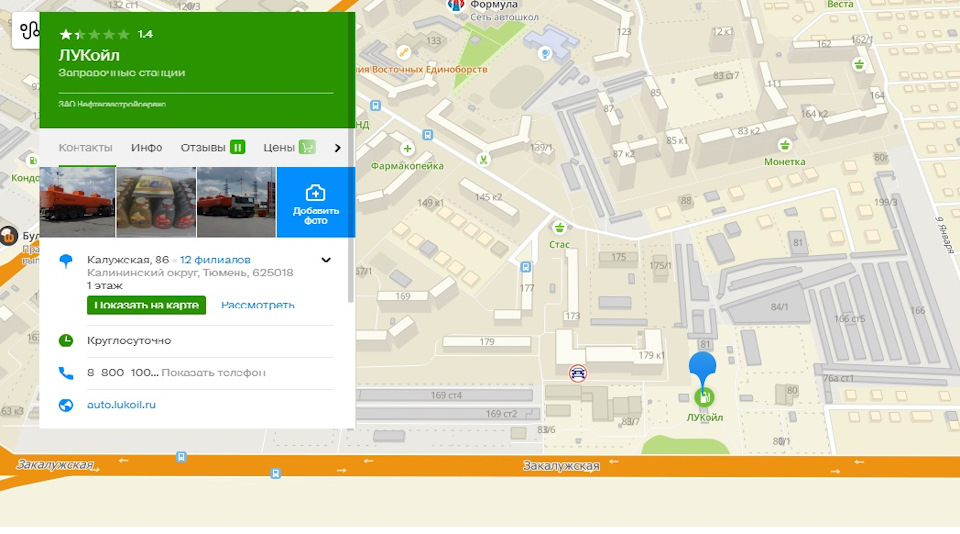960x534 pixels.
Task: Select the green ЛУКойл fuel station marker
Action: pos(704,397)
